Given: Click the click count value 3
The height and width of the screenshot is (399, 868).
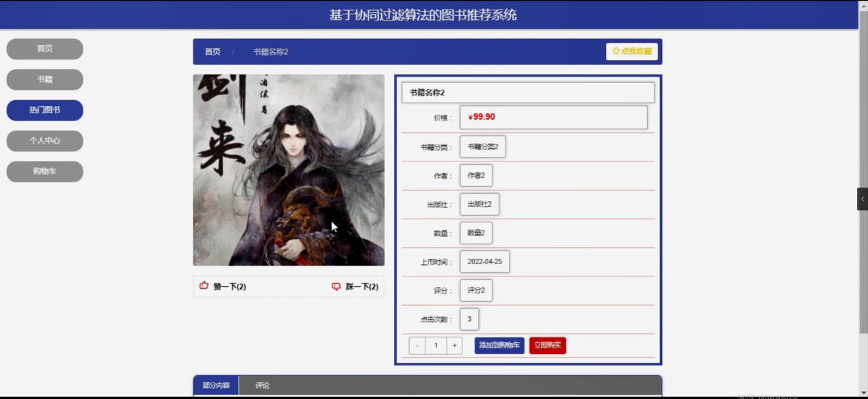Looking at the screenshot, I should (469, 320).
